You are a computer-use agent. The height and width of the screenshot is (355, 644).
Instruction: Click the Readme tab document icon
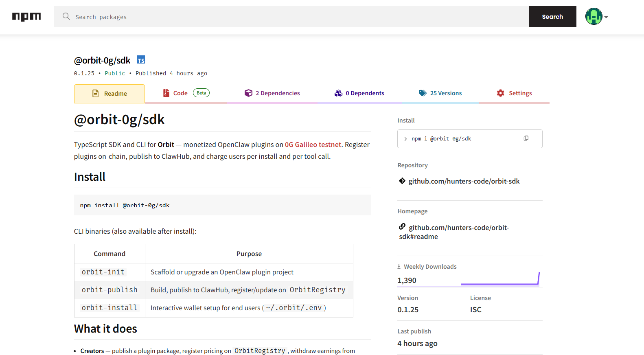(96, 94)
